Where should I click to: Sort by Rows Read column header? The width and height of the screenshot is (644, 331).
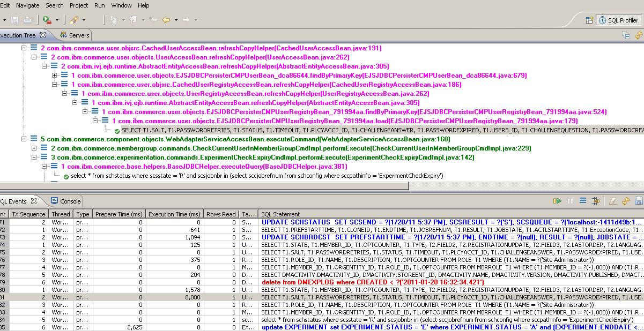pos(221,214)
